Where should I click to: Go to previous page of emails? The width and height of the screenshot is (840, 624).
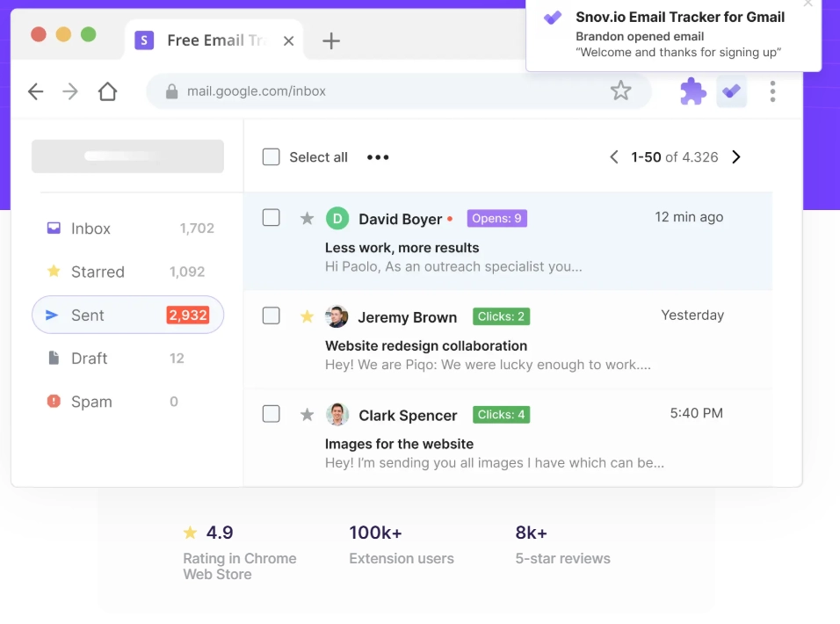click(x=614, y=157)
